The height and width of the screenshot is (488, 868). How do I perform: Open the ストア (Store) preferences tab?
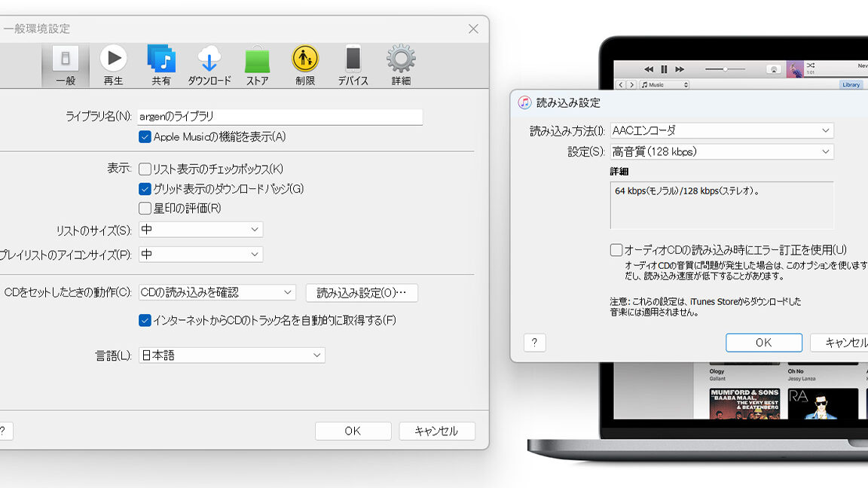tap(258, 66)
